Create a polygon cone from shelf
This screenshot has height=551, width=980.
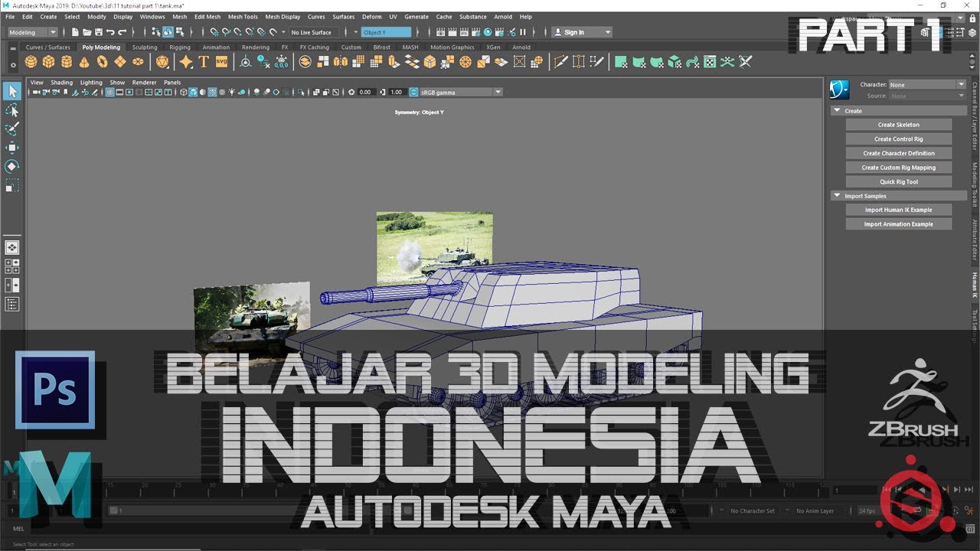pos(84,62)
